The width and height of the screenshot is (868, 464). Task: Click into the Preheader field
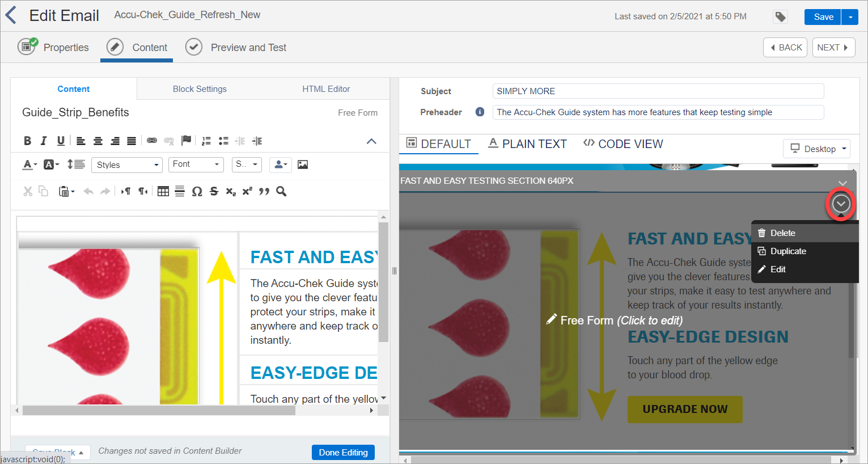click(658, 112)
